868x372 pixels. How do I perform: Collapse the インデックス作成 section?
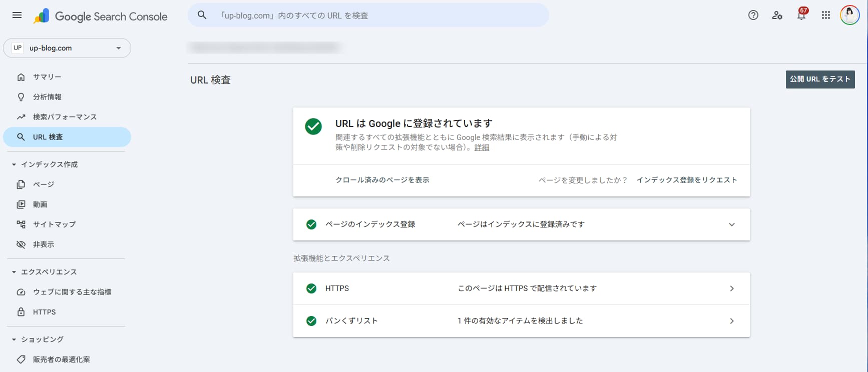point(14,164)
